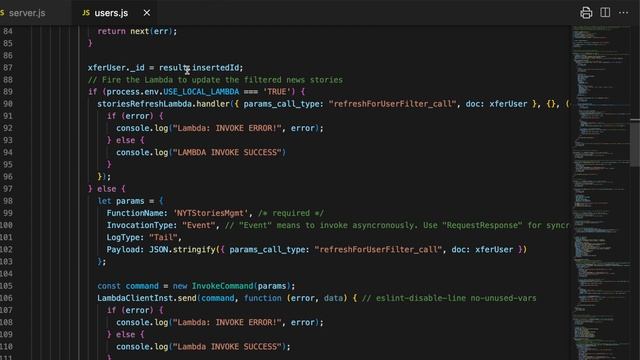Click 'InvokeCommand' on line 105

222,286
